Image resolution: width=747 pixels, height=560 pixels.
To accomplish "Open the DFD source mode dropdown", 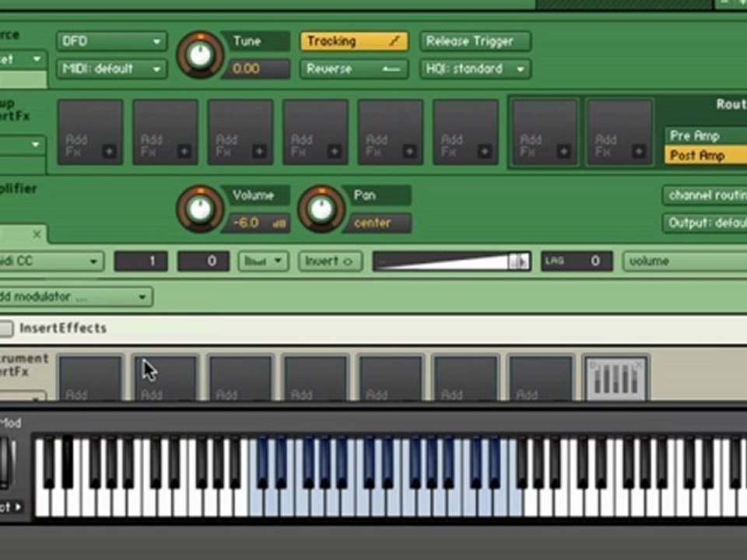I will [111, 41].
